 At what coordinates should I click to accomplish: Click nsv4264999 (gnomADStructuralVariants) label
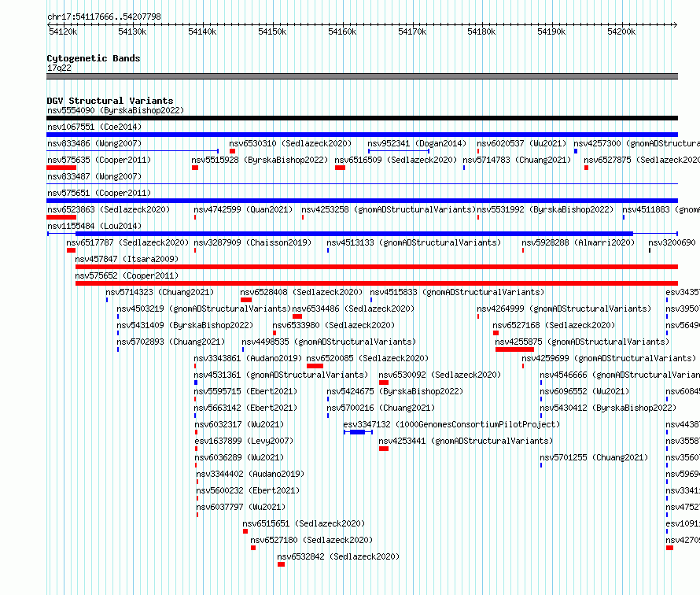pyautogui.click(x=564, y=309)
